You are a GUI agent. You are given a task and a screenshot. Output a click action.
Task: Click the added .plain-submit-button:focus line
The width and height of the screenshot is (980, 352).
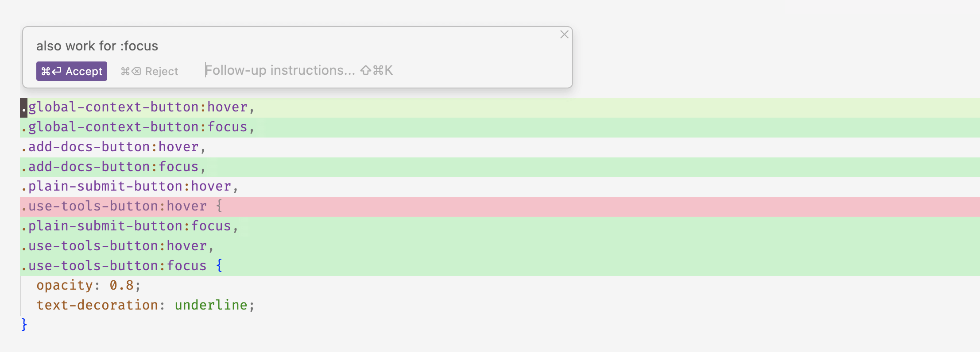[129, 226]
